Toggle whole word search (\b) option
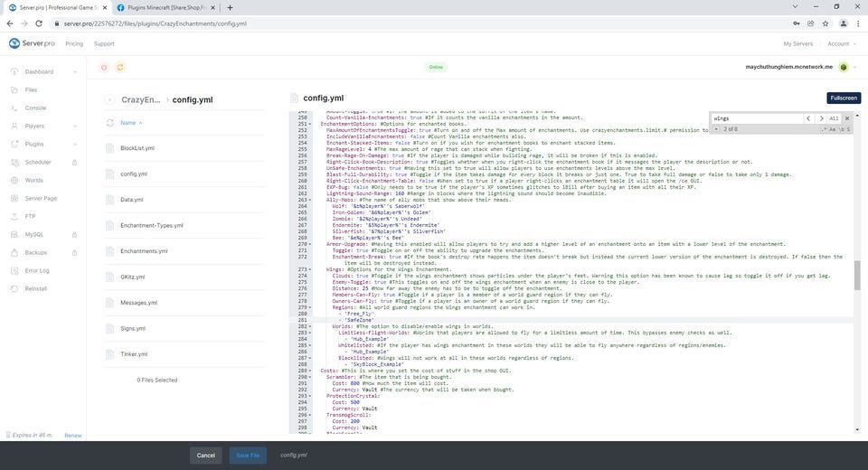The height and width of the screenshot is (470, 868). point(842,129)
